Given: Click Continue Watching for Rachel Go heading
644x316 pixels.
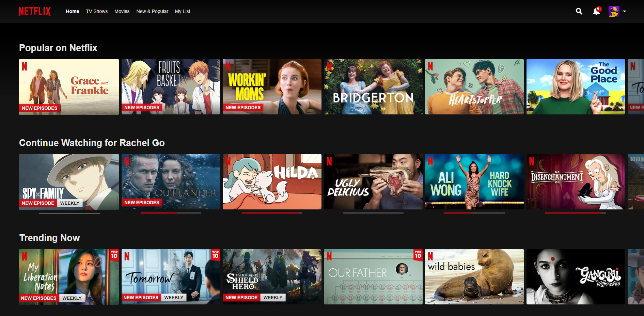Looking at the screenshot, I should tap(92, 143).
